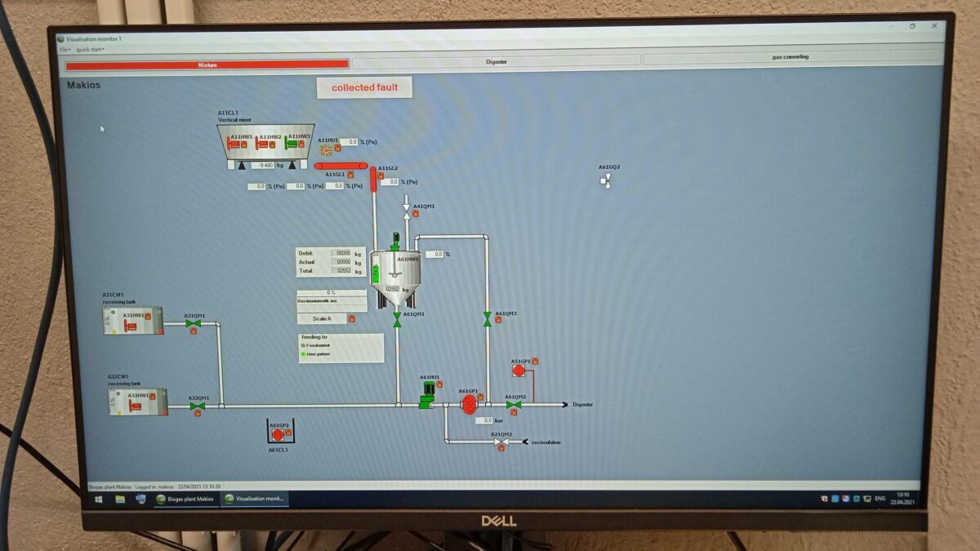
Task: Toggle the A31QM1 green valve
Action: [x=194, y=324]
